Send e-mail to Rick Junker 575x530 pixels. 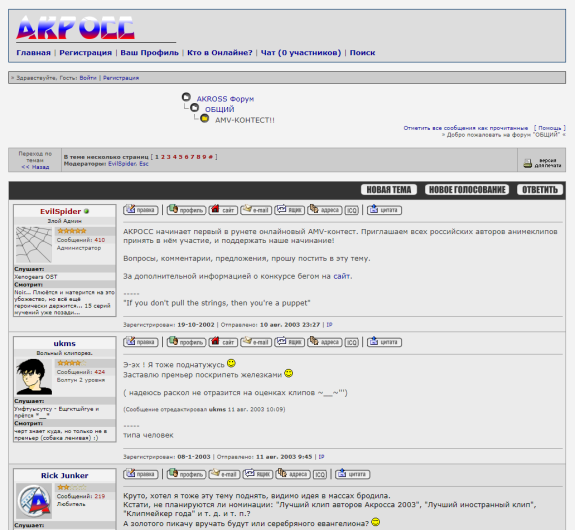coord(224,474)
